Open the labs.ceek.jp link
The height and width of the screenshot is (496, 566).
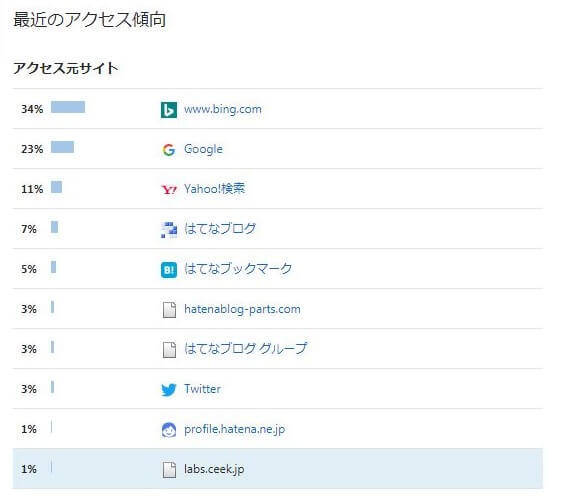coord(214,469)
